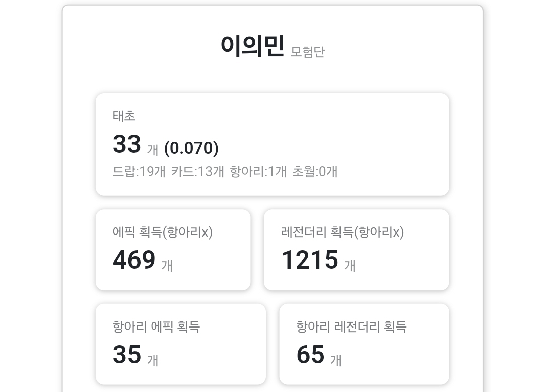The height and width of the screenshot is (392, 544).
Task: Select the 모험단 label beside the name
Action: coord(307,52)
